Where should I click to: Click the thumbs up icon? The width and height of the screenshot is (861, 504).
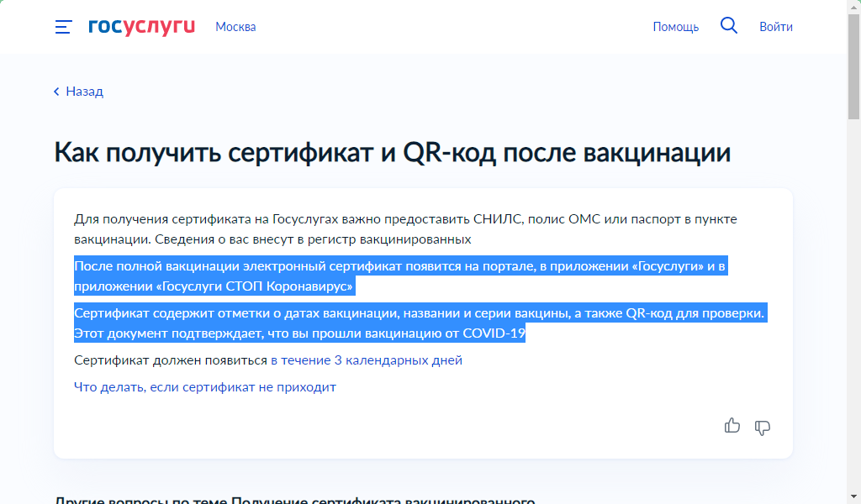click(x=732, y=426)
